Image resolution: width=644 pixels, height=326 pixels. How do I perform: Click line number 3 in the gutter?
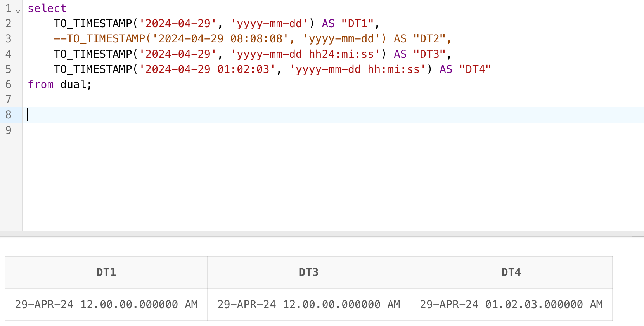[x=8, y=38]
